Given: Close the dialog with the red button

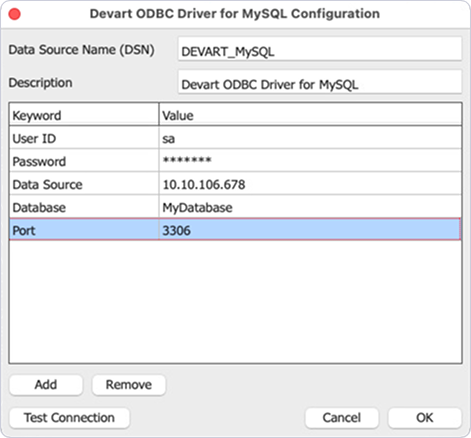Looking at the screenshot, I should pos(15,14).
